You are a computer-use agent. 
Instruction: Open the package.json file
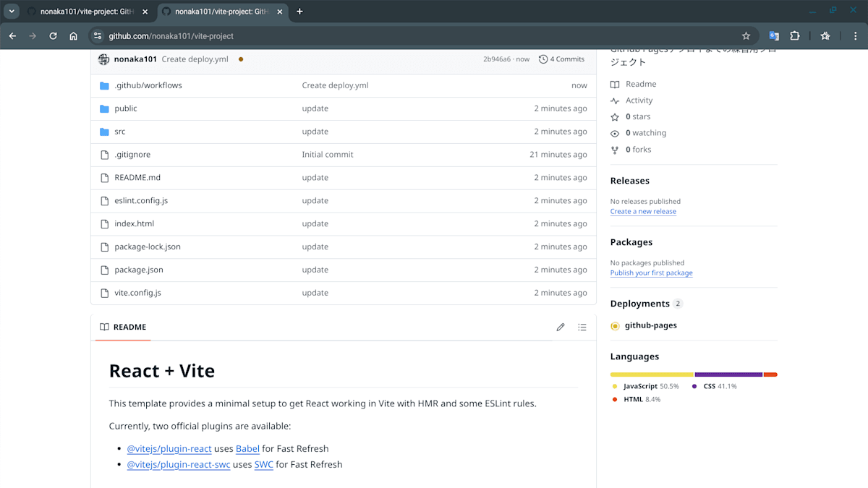139,270
